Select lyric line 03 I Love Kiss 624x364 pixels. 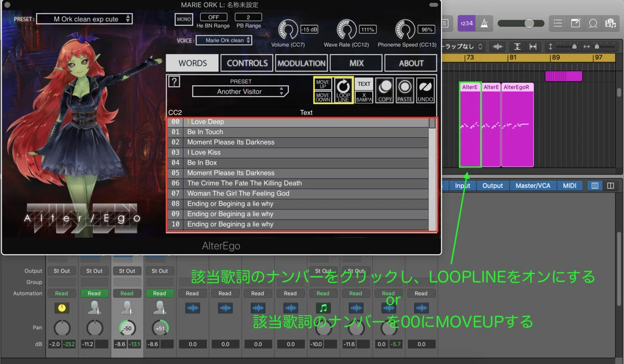298,152
